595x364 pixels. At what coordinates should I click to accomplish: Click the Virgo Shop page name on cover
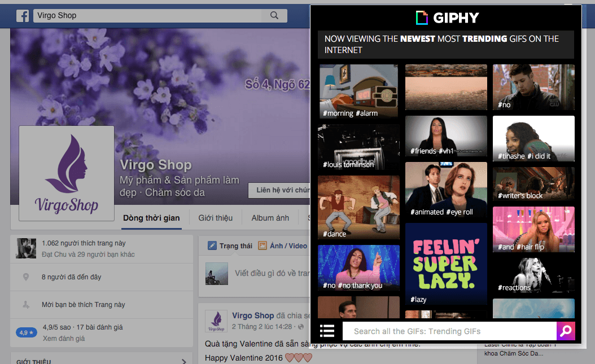click(156, 165)
